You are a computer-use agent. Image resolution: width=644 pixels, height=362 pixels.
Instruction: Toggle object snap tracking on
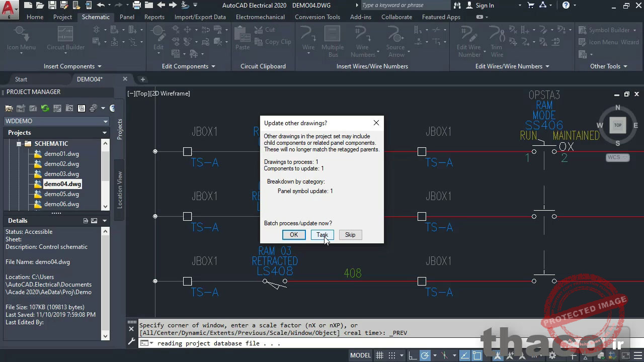tap(444, 355)
